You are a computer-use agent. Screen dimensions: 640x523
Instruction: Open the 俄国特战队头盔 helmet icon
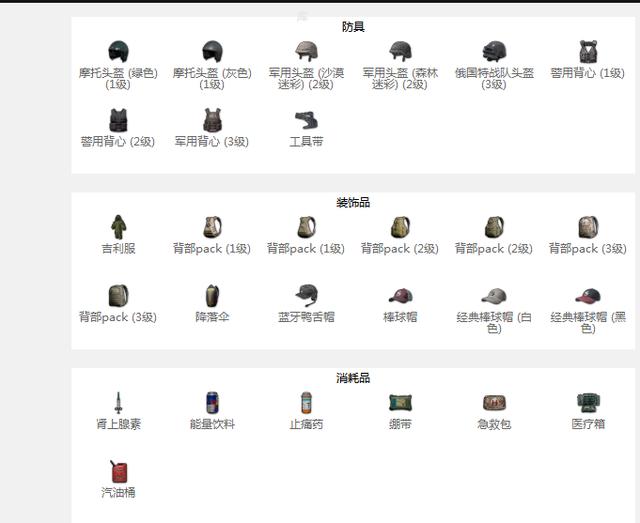coord(494,51)
